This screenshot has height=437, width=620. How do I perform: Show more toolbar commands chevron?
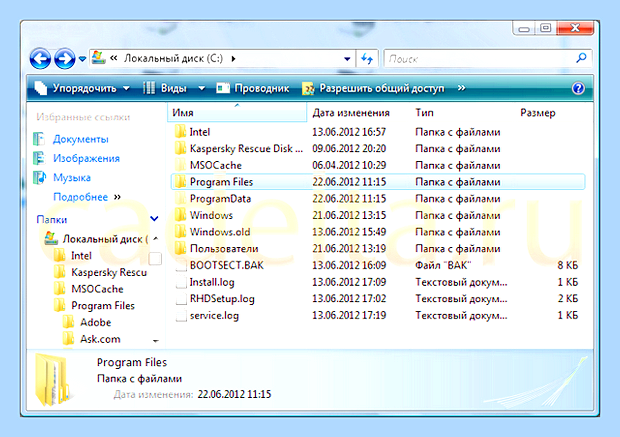click(461, 88)
